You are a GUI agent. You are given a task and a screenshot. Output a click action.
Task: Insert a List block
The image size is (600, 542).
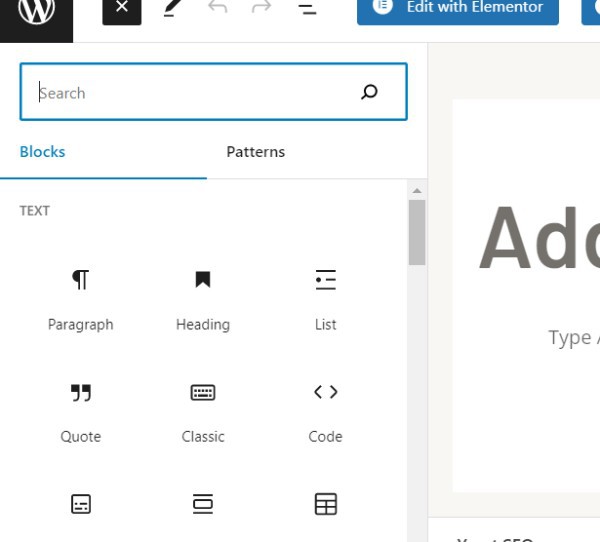point(326,300)
